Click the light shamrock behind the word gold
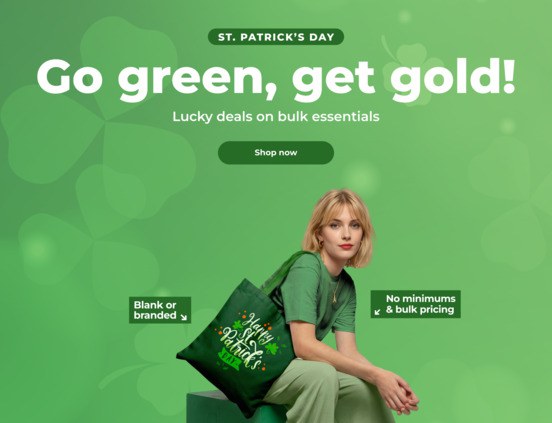 (x=414, y=70)
